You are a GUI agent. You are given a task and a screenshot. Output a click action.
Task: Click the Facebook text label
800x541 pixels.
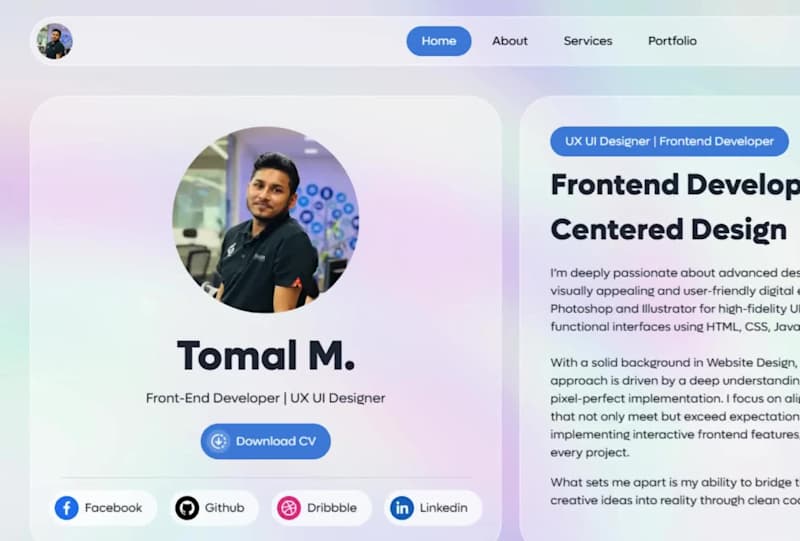point(113,508)
